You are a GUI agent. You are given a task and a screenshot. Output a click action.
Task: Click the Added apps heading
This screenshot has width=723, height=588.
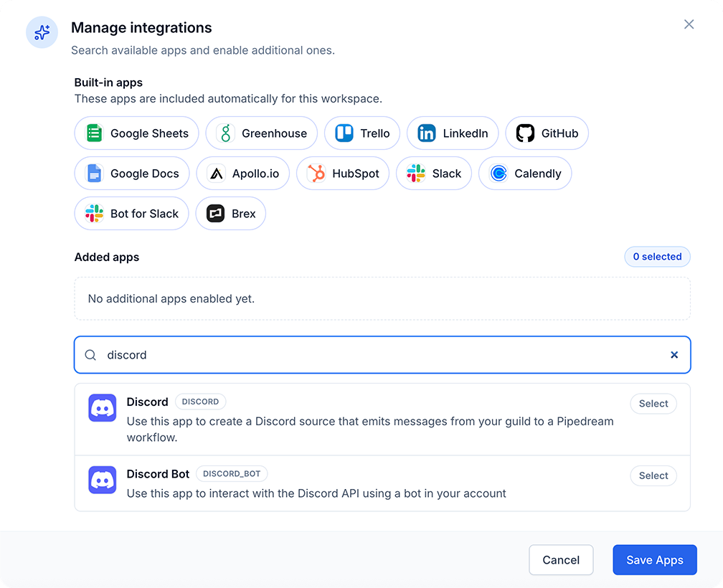[x=106, y=257]
